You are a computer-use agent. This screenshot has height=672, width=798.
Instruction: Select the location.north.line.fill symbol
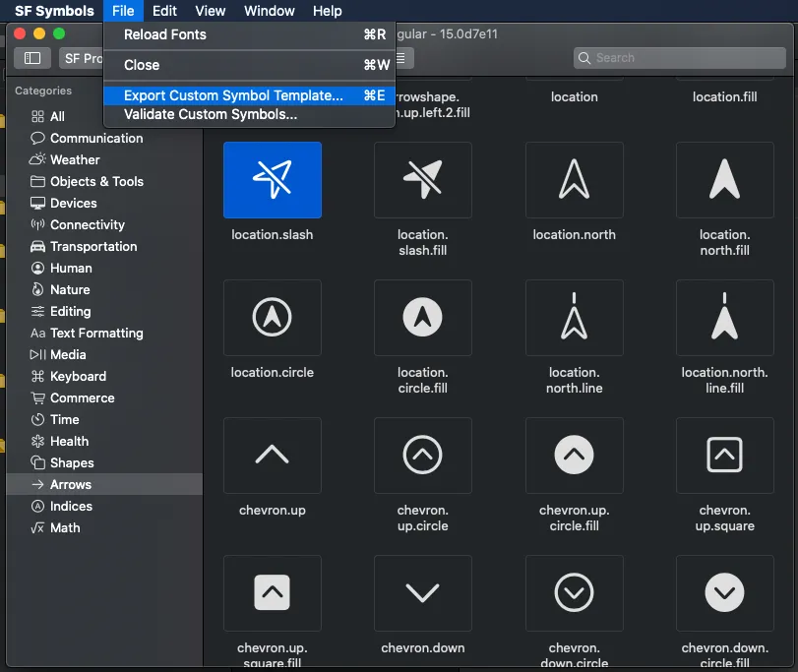[725, 318]
